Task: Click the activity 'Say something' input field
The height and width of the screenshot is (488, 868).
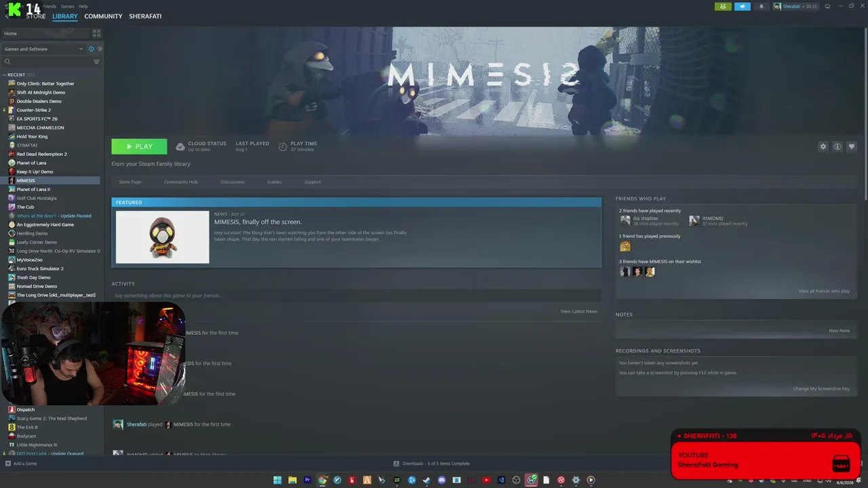Action: click(356, 296)
